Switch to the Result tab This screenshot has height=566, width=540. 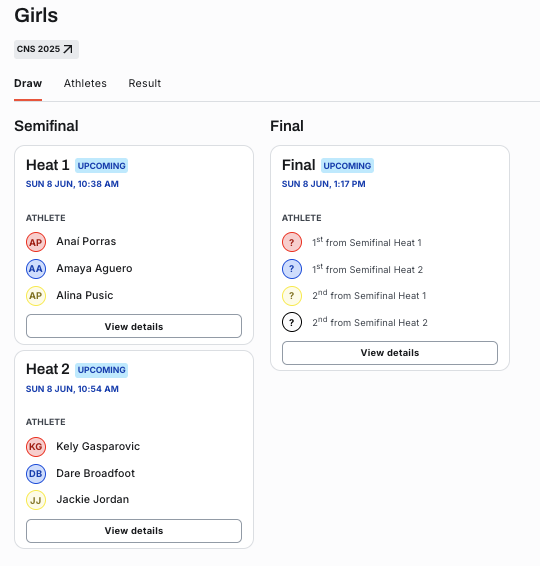(x=145, y=83)
